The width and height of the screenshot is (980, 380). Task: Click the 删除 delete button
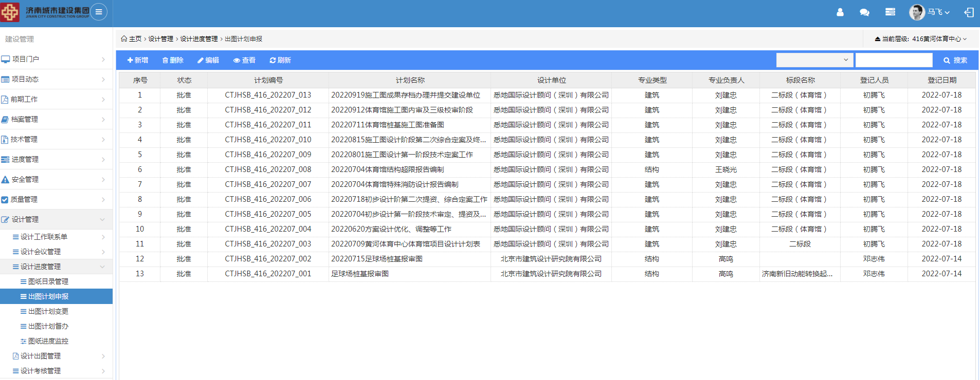click(x=173, y=60)
